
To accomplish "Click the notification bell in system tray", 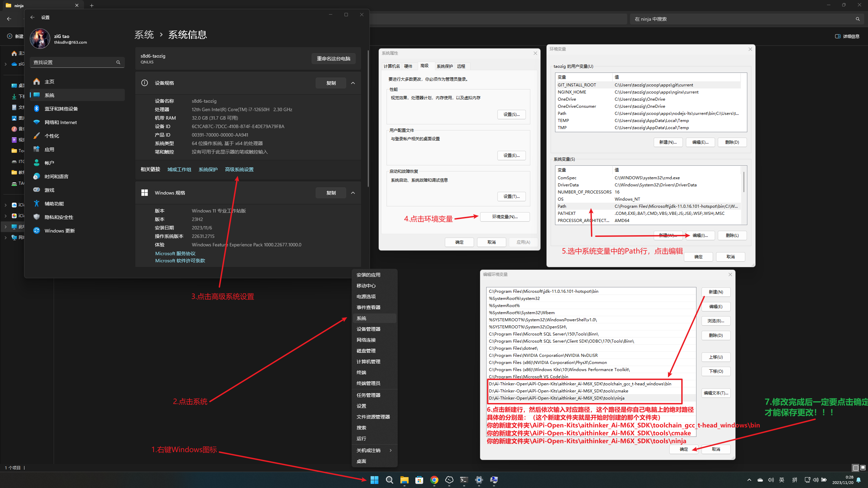I will [x=859, y=480].
